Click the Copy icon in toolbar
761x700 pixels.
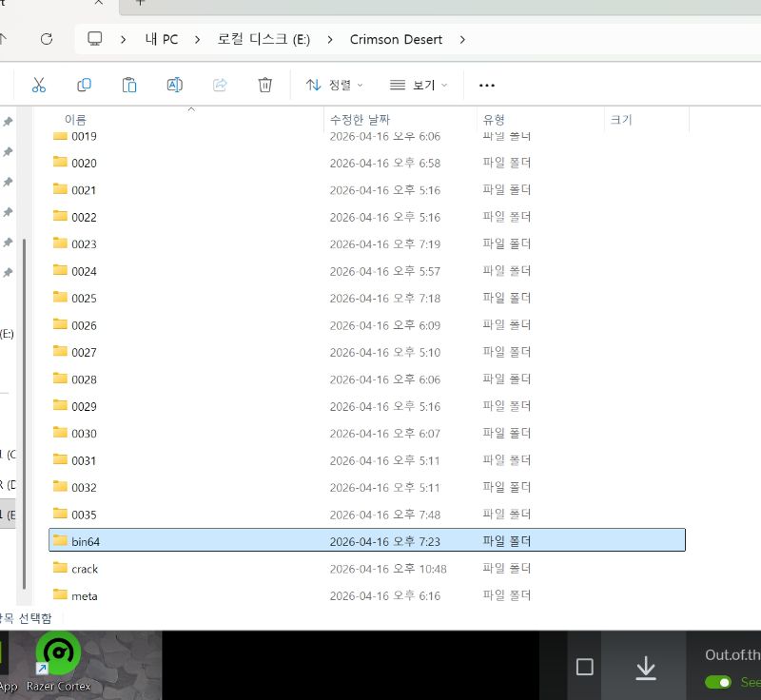(84, 85)
